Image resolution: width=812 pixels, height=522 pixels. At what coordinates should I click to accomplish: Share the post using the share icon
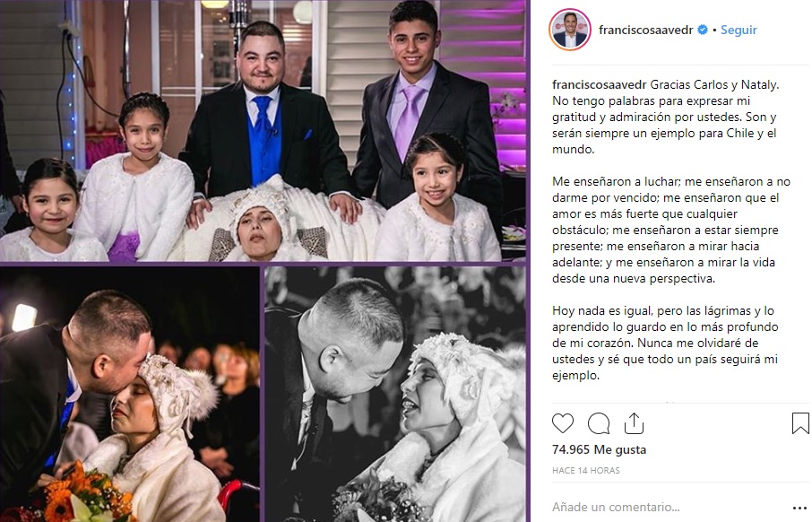(x=634, y=423)
